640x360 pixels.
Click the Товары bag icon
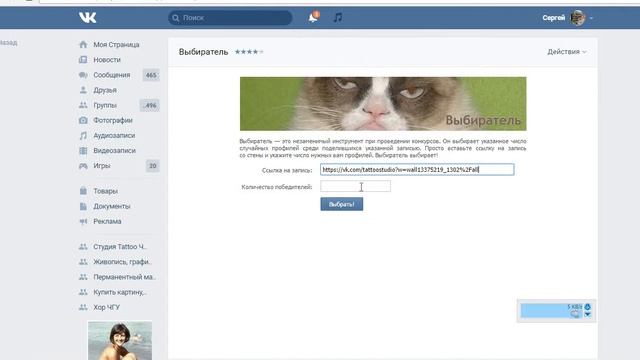pos(83,191)
